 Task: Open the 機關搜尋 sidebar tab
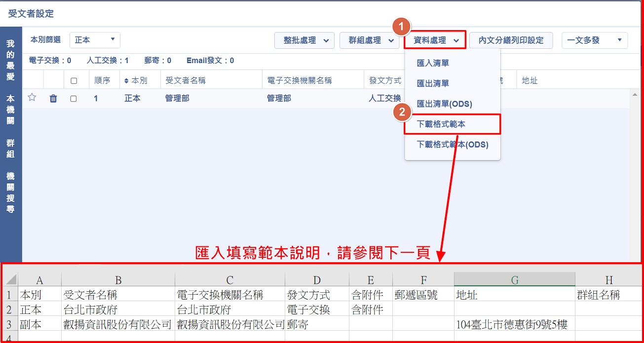coord(10,192)
